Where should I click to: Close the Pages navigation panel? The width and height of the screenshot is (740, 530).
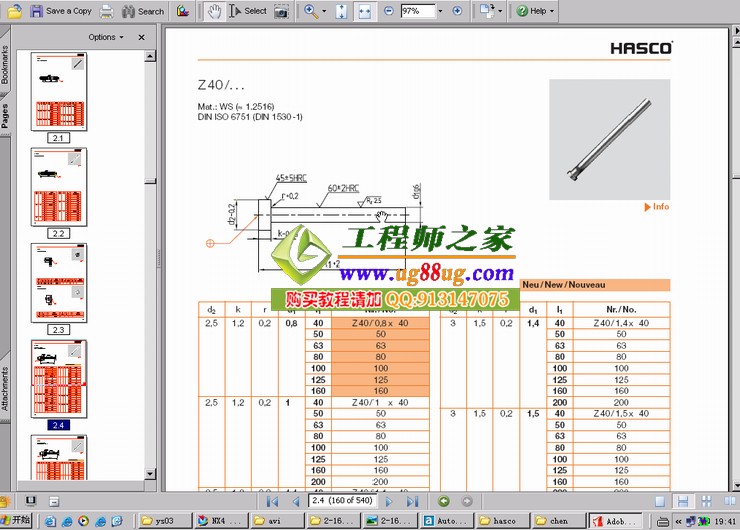[141, 37]
